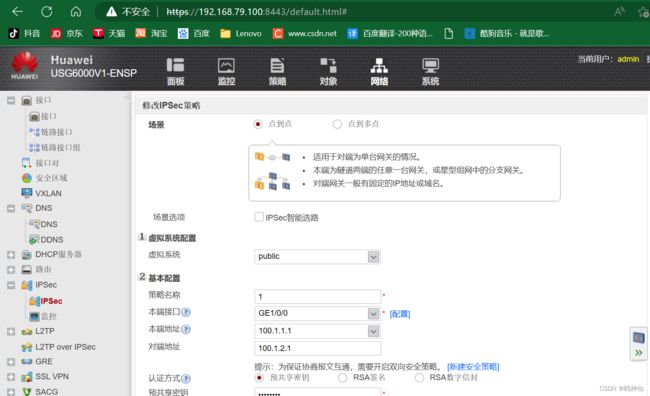Open the 对象 objects tab
This screenshot has width=650, height=396.
click(328, 72)
